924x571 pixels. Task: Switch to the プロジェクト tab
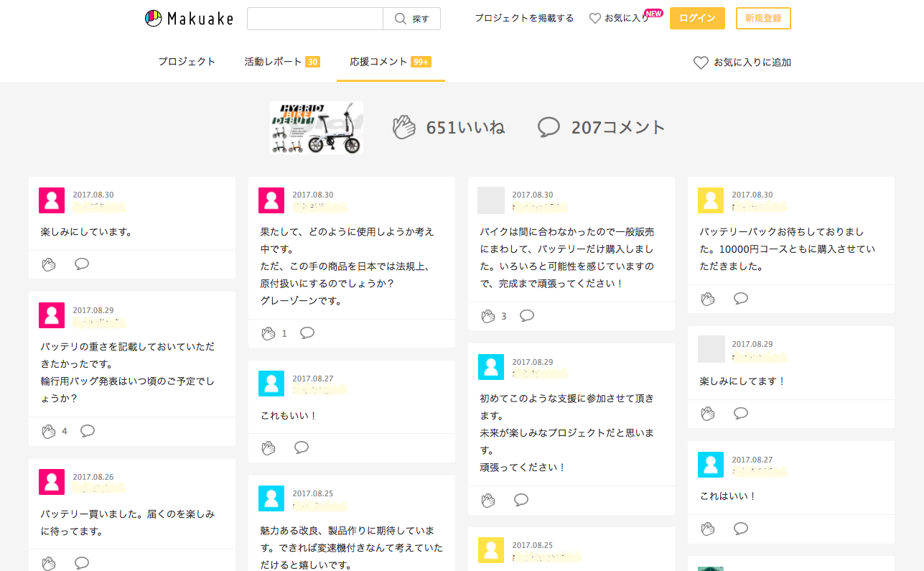point(187,62)
